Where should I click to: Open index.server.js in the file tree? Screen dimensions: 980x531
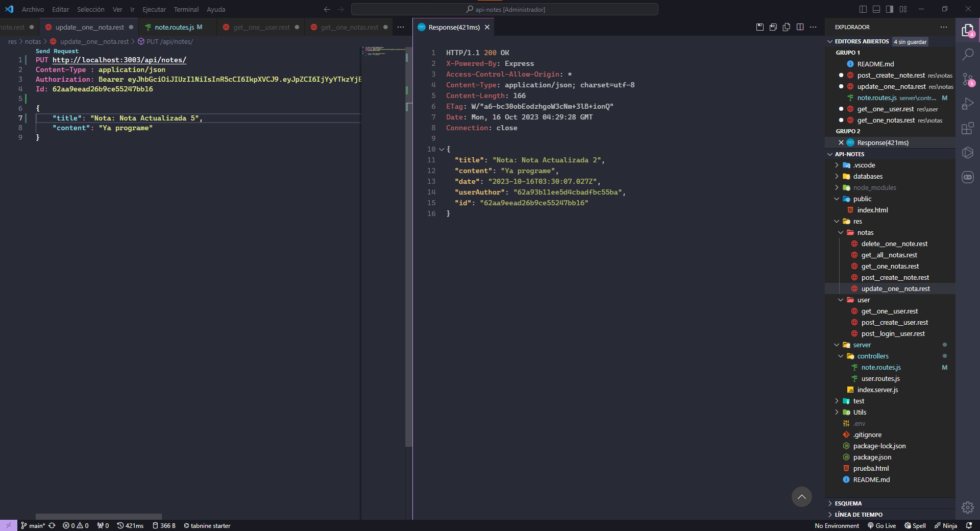(x=877, y=390)
